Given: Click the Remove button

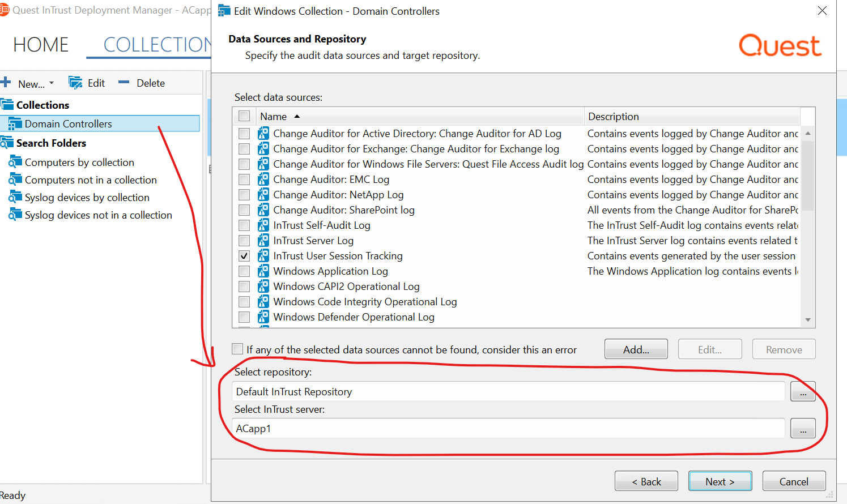Looking at the screenshot, I should [x=784, y=349].
